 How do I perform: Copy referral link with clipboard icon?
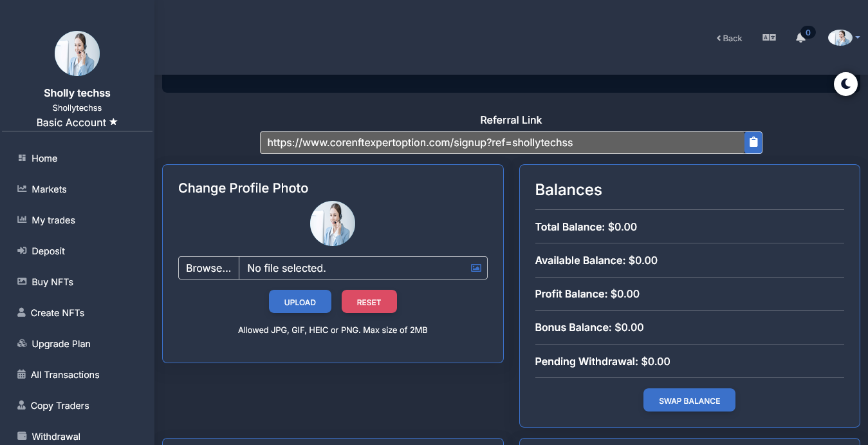(x=753, y=142)
